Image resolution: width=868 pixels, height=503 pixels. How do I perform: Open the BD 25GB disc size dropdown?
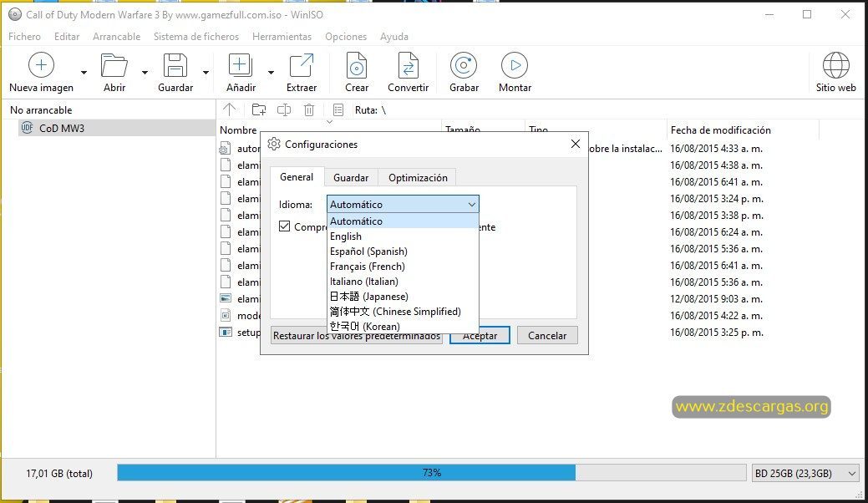tap(805, 473)
